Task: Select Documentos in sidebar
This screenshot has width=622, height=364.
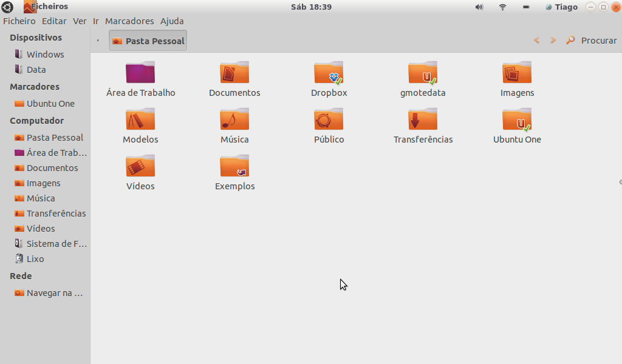Action: (46, 168)
